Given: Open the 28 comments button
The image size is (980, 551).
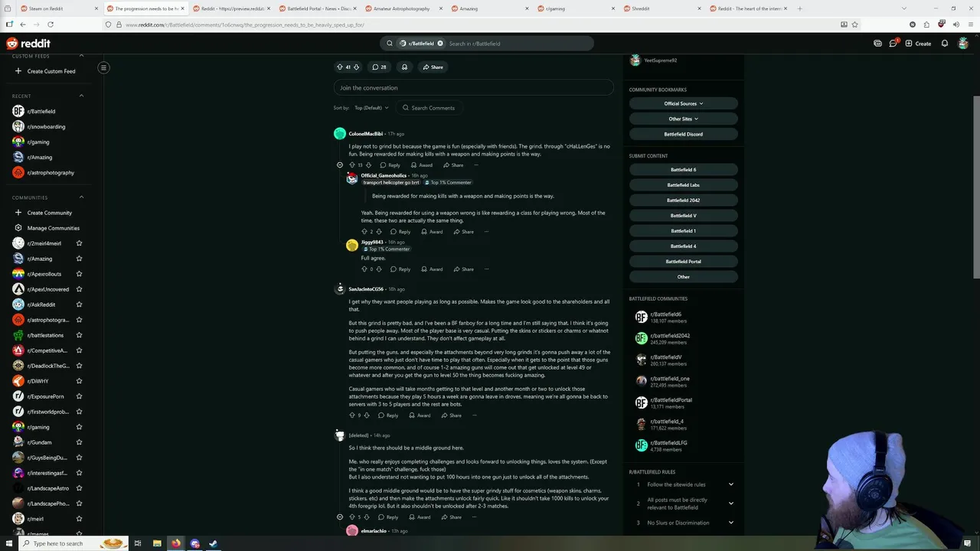Looking at the screenshot, I should (379, 67).
